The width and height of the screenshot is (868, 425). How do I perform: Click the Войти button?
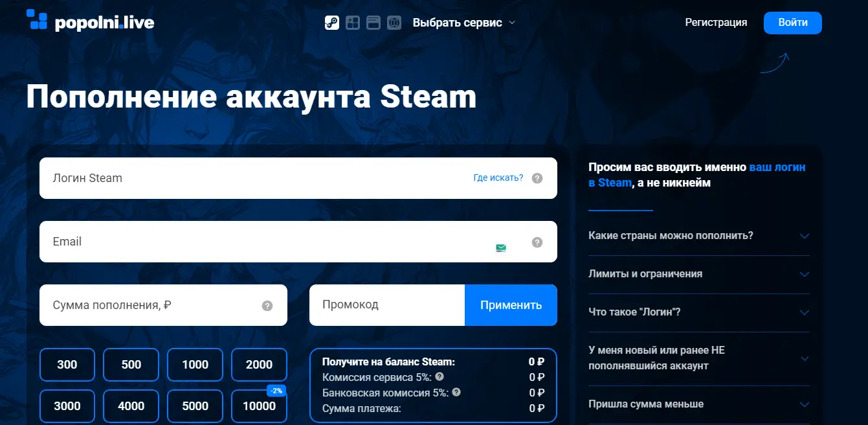tap(793, 22)
